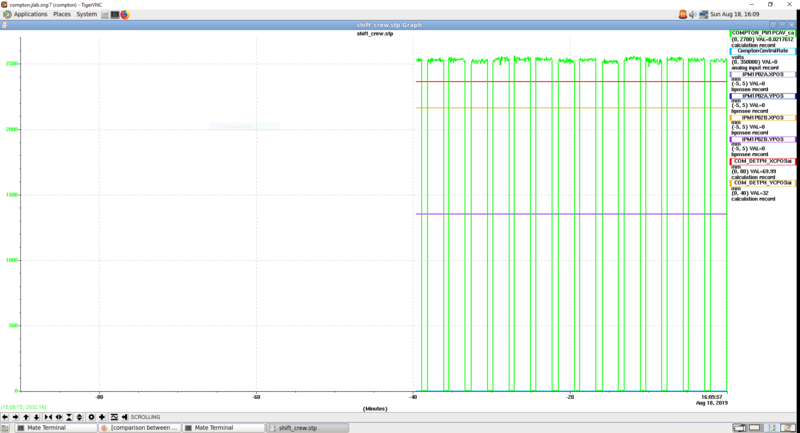Switch to the comparison between Firefox window
Image resolution: width=800 pixels, height=433 pixels.
point(139,428)
